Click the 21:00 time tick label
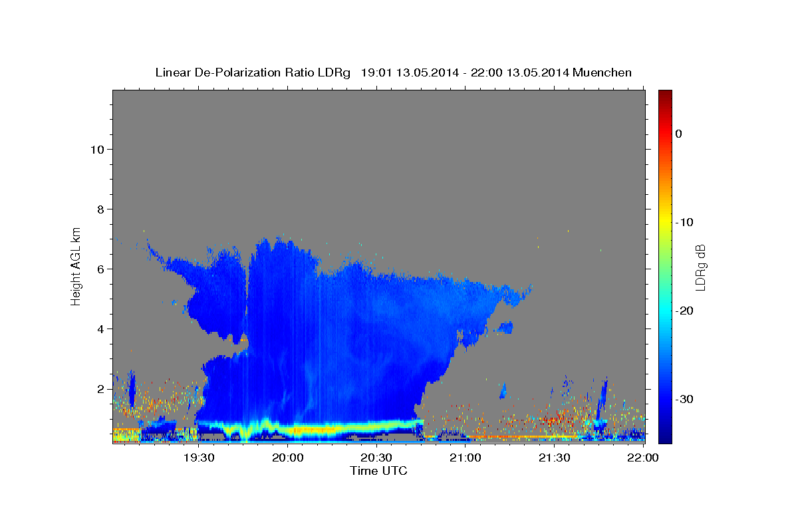This screenshot has height=532, width=798. (x=465, y=458)
